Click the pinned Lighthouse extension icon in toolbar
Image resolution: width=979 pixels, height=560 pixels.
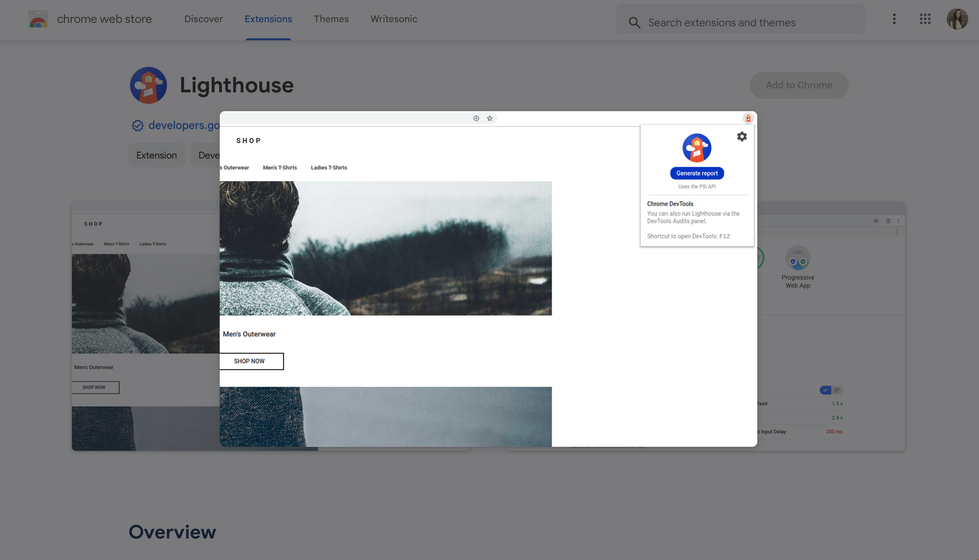point(748,118)
